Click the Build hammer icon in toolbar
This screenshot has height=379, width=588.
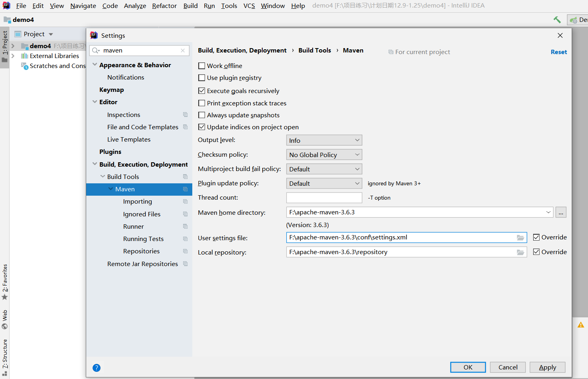pyautogui.click(x=557, y=19)
